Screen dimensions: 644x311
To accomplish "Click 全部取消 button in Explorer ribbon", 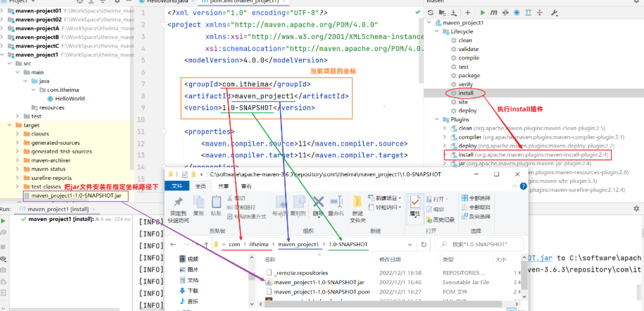I will pos(476,207).
